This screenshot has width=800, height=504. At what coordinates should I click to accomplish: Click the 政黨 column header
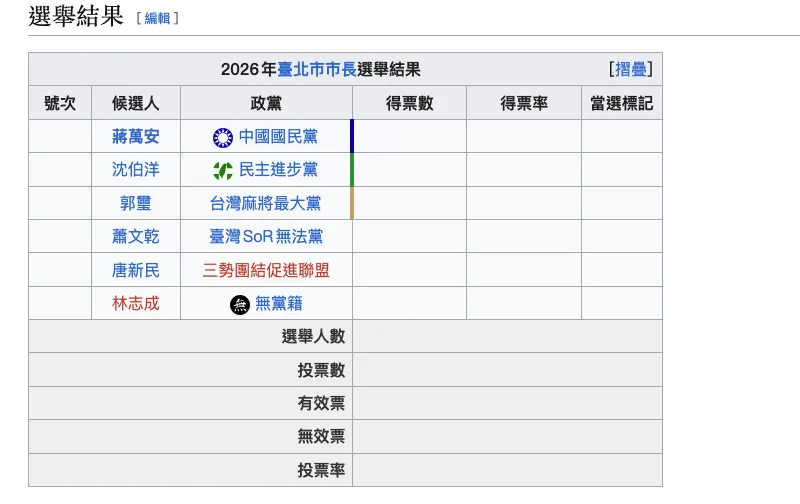[266, 103]
